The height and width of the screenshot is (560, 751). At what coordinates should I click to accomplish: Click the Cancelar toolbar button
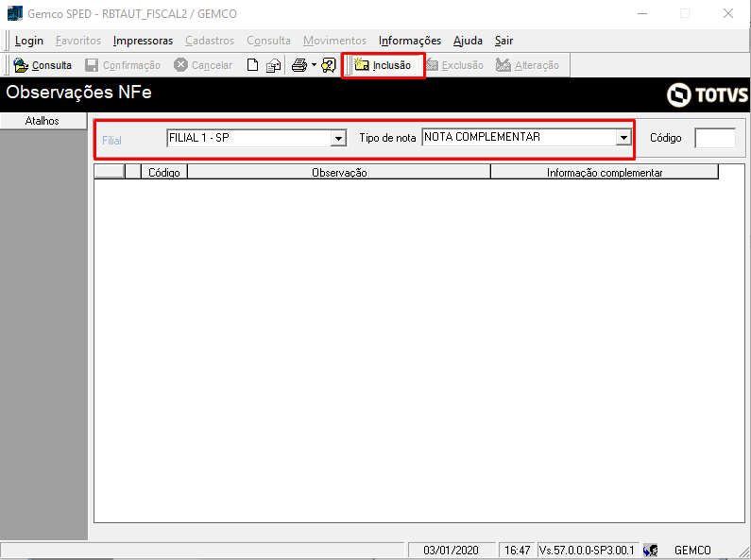203,65
